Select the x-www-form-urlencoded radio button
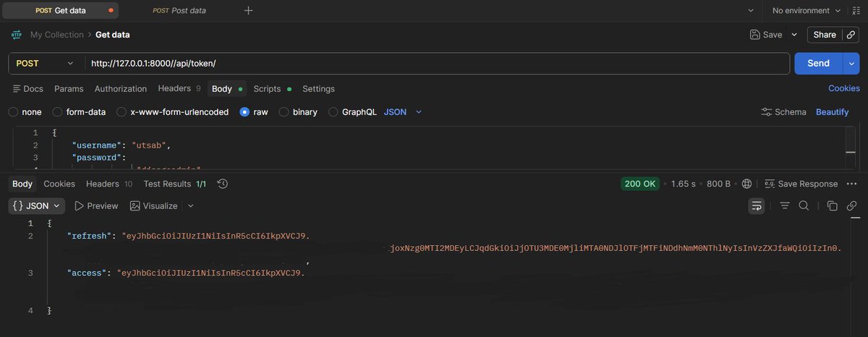 pos(122,112)
